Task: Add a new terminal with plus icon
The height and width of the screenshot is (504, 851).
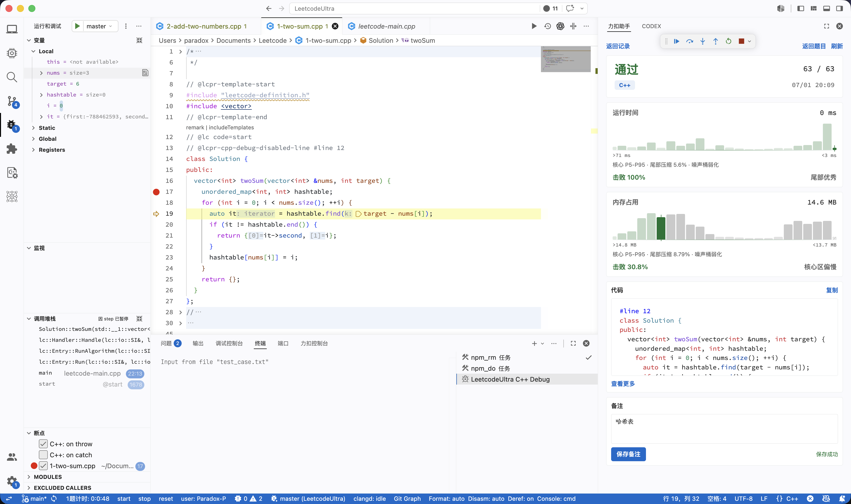Action: 534,343
